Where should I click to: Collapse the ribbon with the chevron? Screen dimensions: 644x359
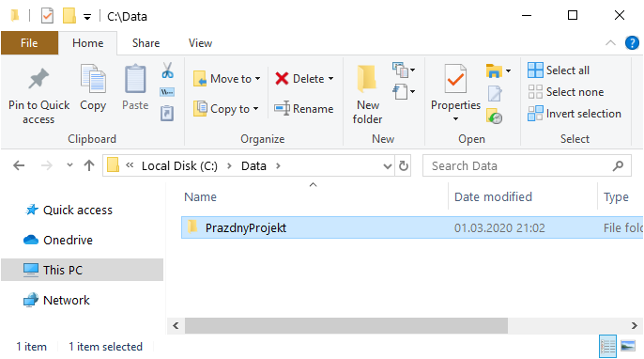click(611, 43)
